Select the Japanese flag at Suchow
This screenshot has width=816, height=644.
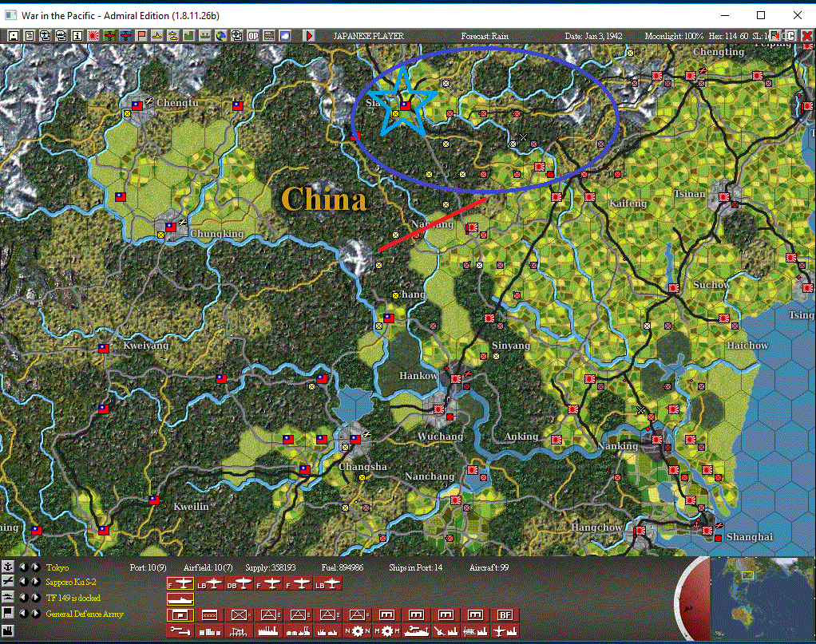pyautogui.click(x=673, y=287)
